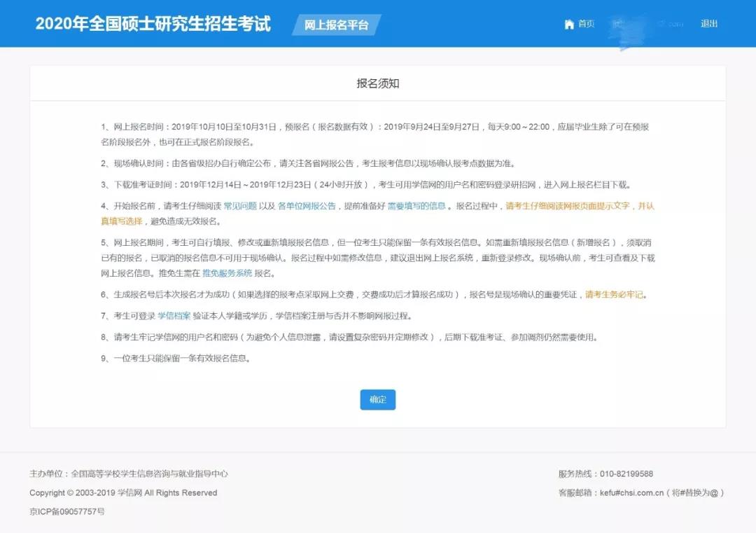Screen dimensions: 756x533
Task: Click the 010-82199588 hotline number
Action: tap(626, 474)
